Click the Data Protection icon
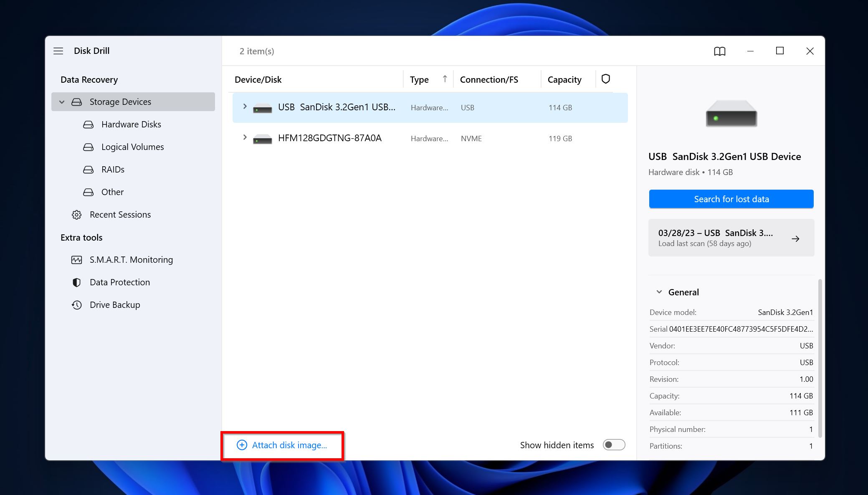The height and width of the screenshot is (495, 868). [x=76, y=282]
